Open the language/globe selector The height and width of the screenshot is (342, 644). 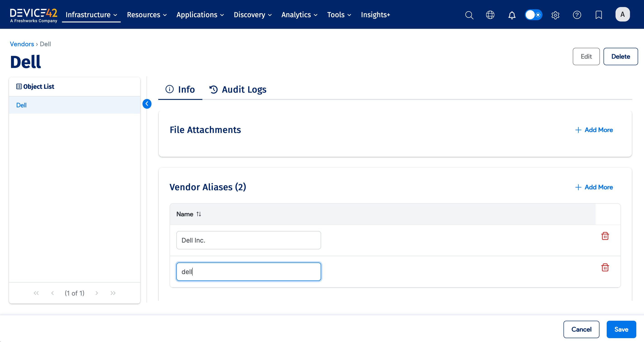pyautogui.click(x=490, y=15)
